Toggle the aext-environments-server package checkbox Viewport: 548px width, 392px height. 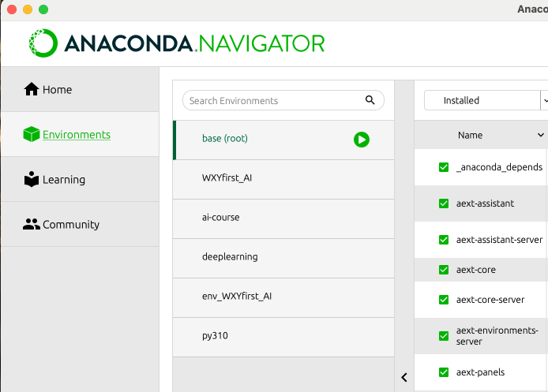[444, 336]
